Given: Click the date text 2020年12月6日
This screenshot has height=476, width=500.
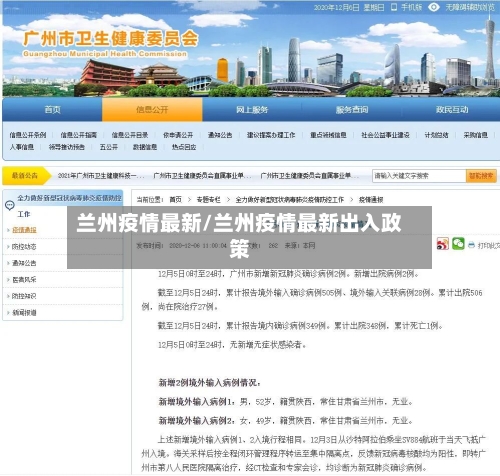Looking at the screenshot, I should [336, 7].
